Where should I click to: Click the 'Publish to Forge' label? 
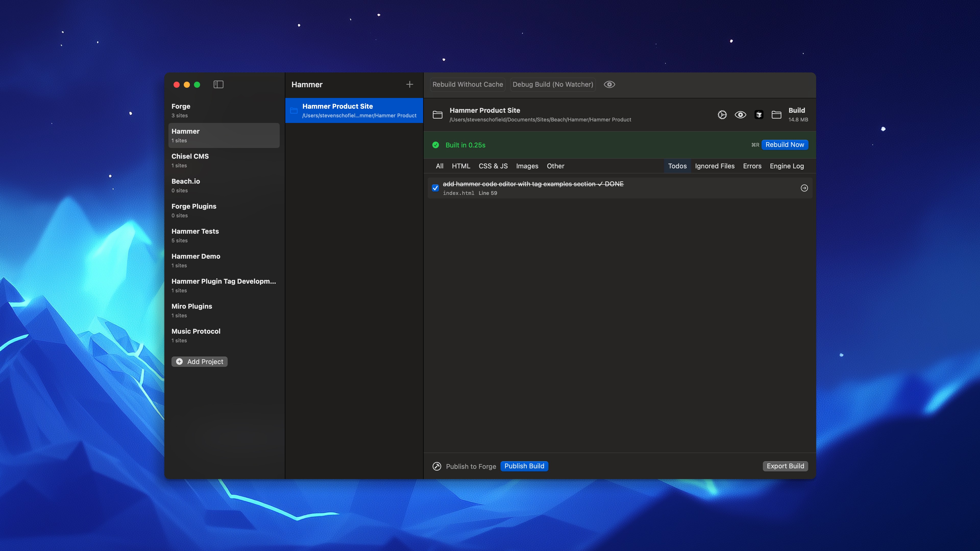(x=471, y=467)
